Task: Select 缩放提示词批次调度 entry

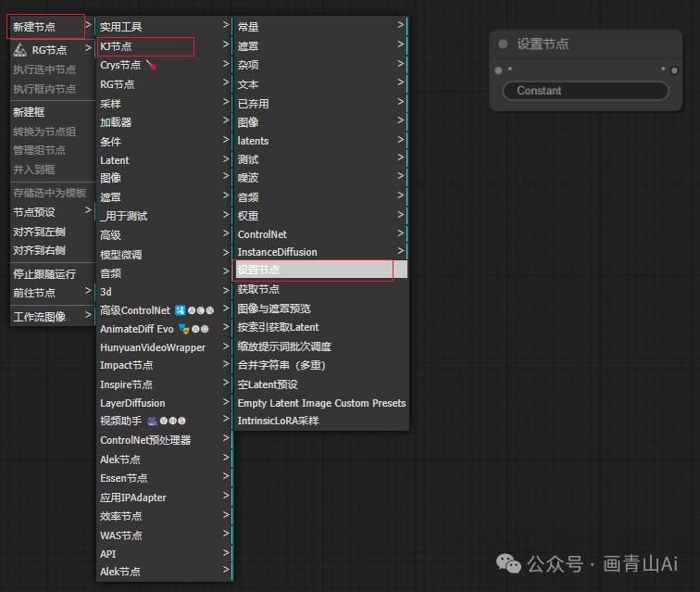Action: [319, 346]
